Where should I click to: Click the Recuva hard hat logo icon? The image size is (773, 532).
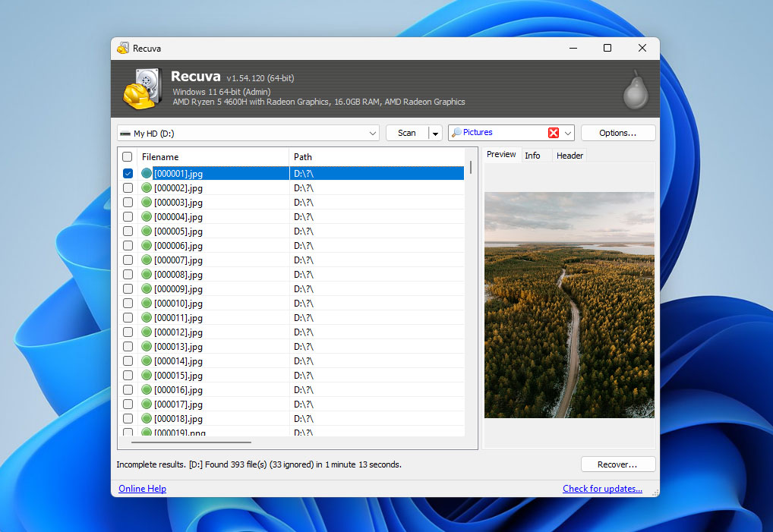pos(143,89)
